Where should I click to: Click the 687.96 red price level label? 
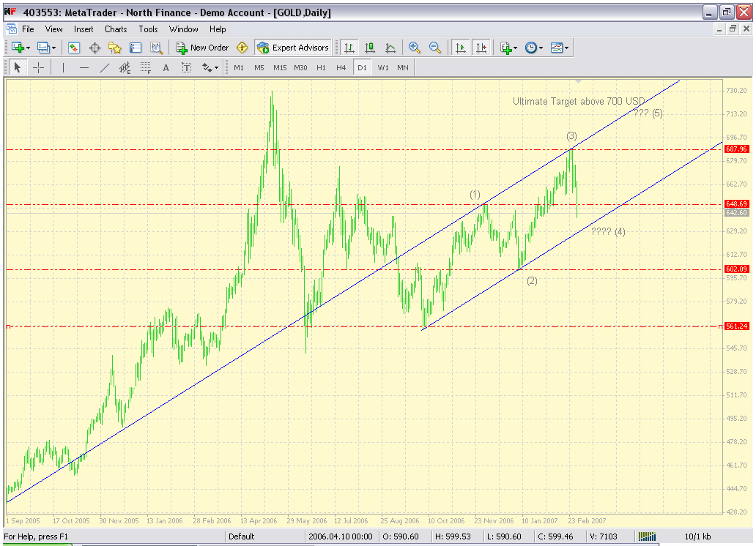point(736,149)
